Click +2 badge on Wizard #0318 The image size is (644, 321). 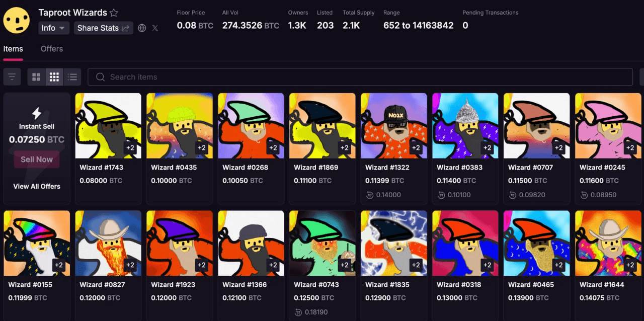click(x=488, y=265)
